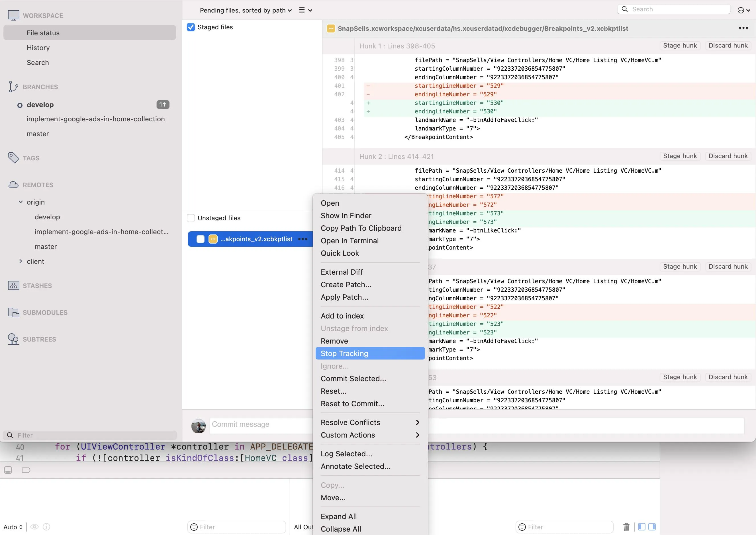756x535 pixels.
Task: Click the Subtrees sidebar icon
Action: 13,339
